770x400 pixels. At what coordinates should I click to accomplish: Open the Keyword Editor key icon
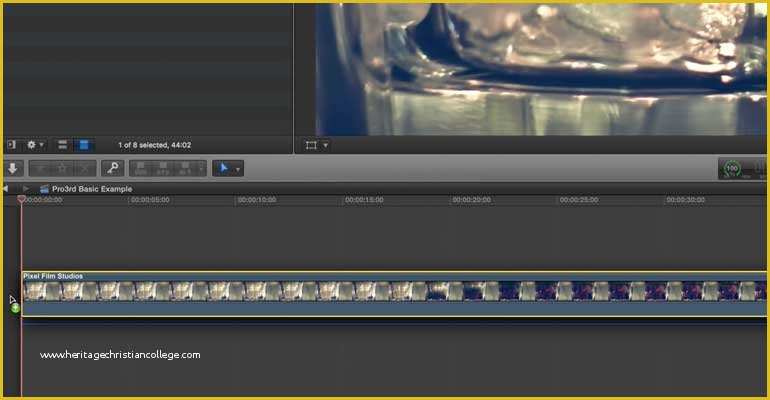point(112,169)
